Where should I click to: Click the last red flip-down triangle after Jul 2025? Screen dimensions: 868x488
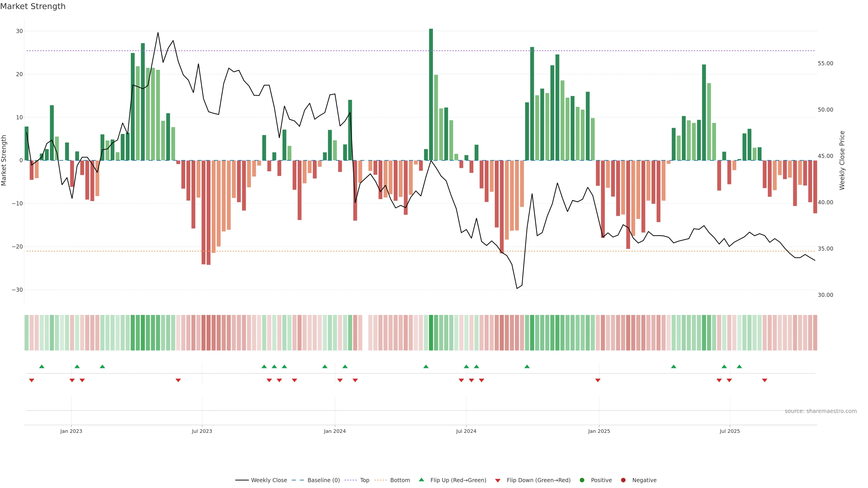coord(764,380)
